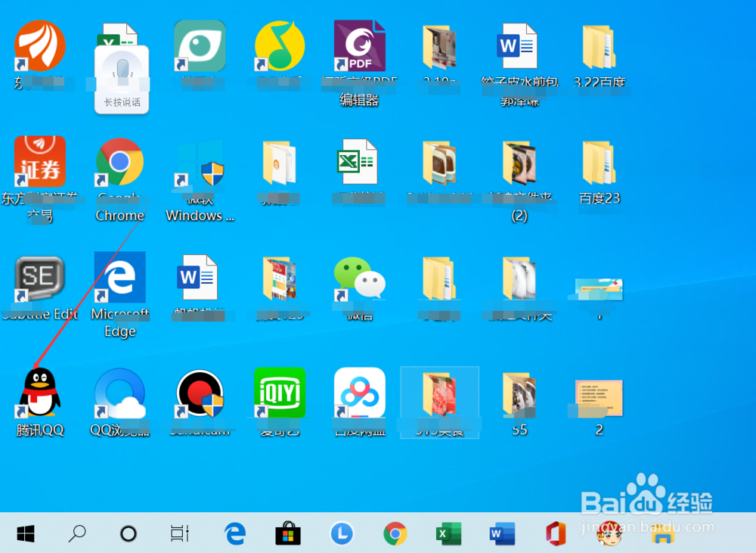Open Cortana circle on the taskbar
This screenshot has width=756, height=553.
click(129, 533)
